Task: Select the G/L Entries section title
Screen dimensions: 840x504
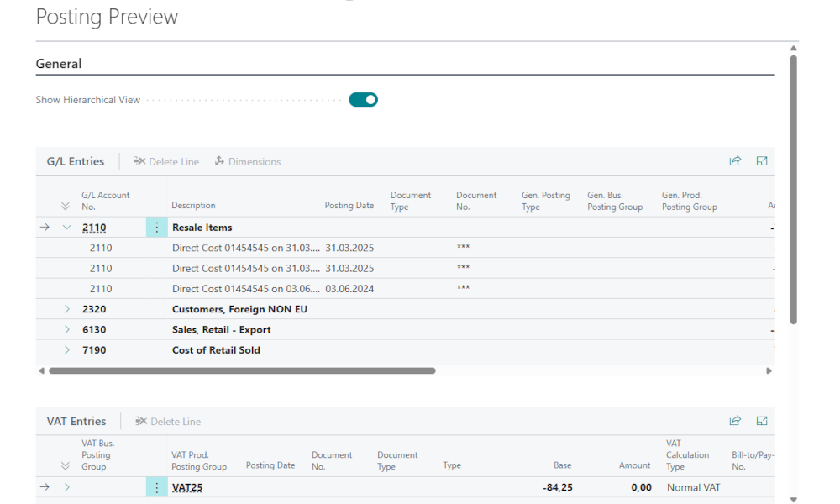Action: click(x=76, y=161)
